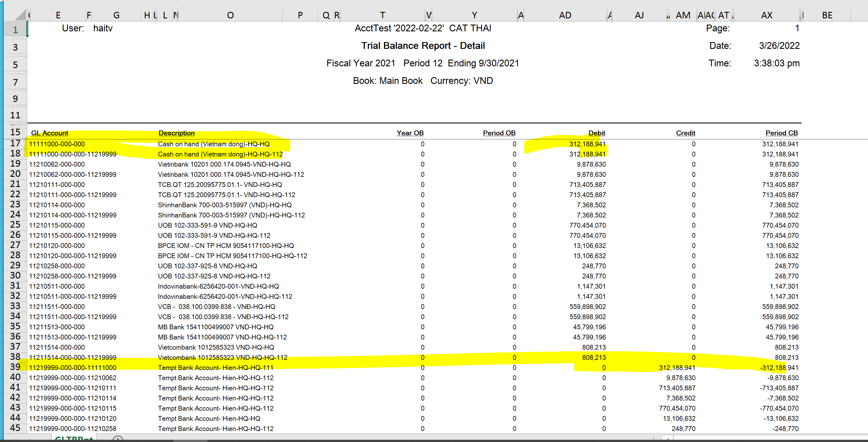Image resolution: width=868 pixels, height=442 pixels.
Task: Select the date value 3/26/2022
Action: [779, 46]
